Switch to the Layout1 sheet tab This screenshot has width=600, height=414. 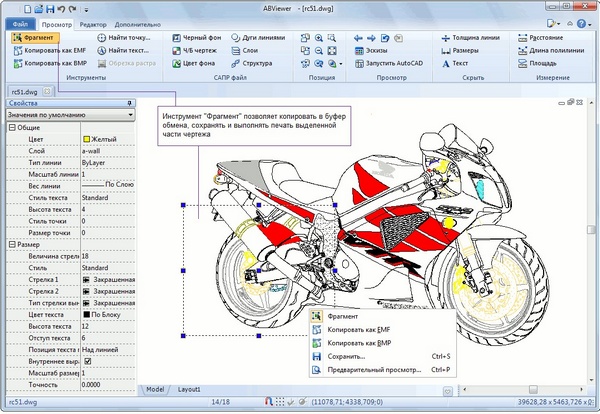tap(189, 388)
